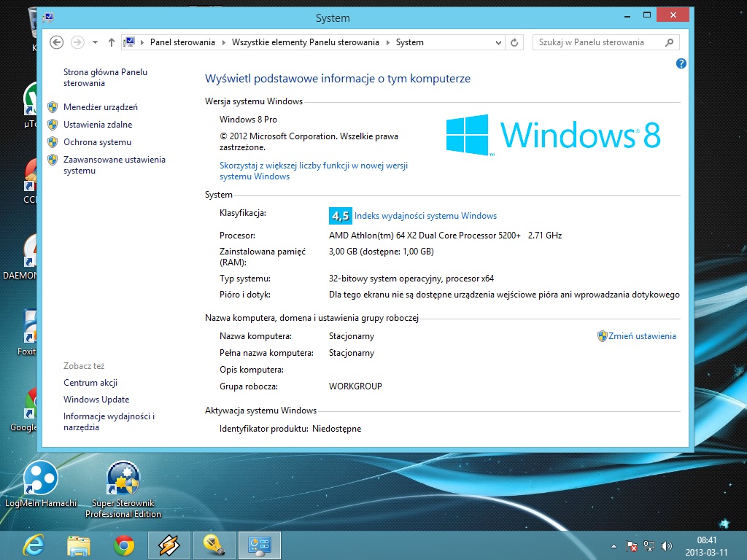747x560 pixels.
Task: Select 'Stacjonarny' next to 'Nazwa komputera:'
Action: point(352,336)
